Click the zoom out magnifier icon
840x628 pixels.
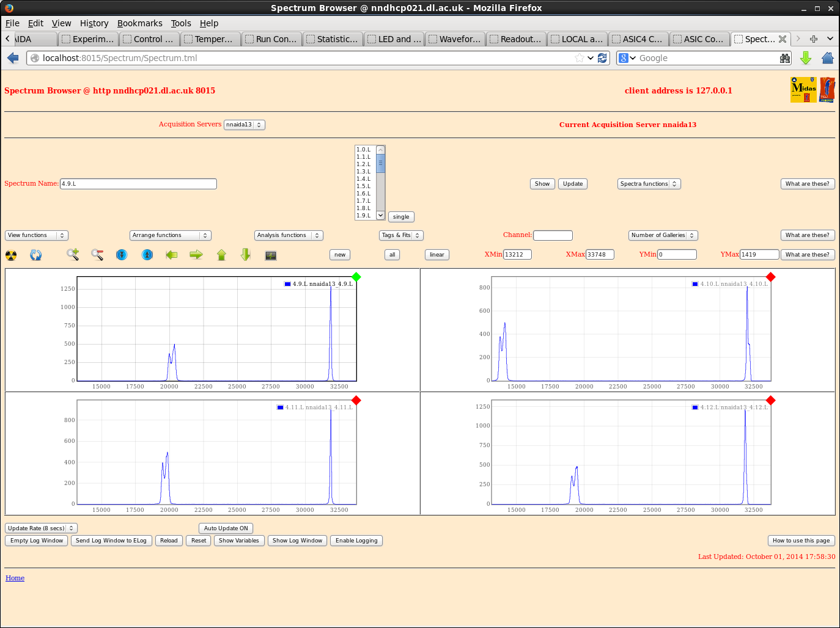[x=97, y=255]
